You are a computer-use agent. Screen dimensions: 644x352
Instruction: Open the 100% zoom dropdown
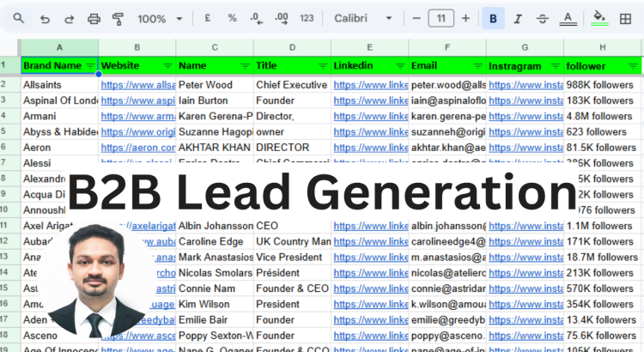tap(160, 19)
